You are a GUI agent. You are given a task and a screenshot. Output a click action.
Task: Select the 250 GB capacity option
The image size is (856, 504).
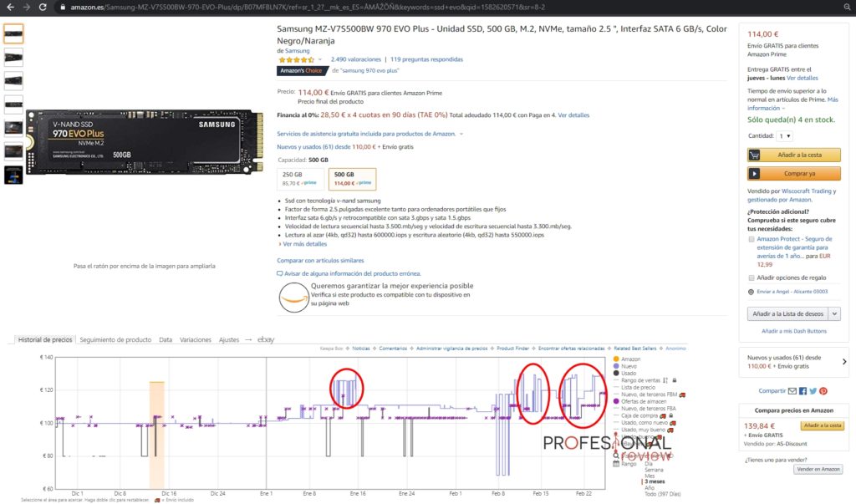300,179
